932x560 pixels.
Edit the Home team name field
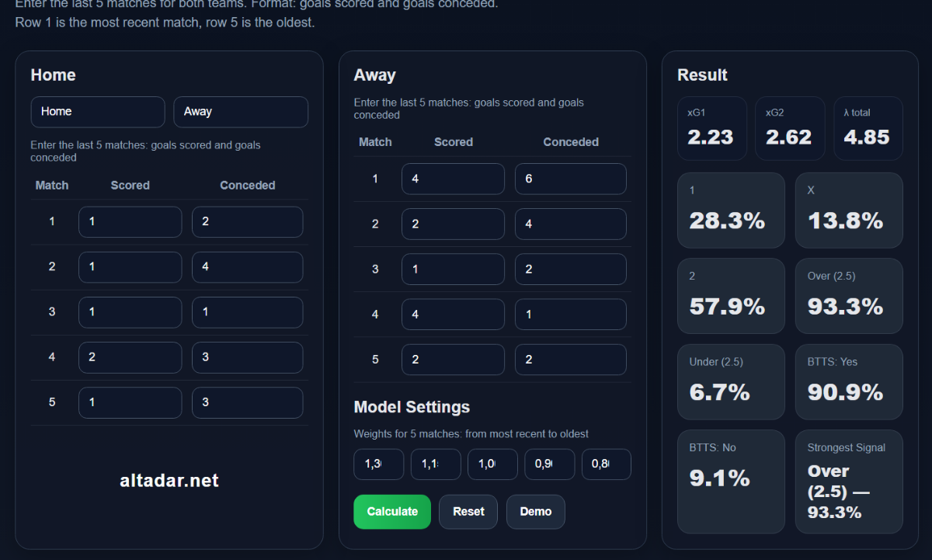coord(98,112)
